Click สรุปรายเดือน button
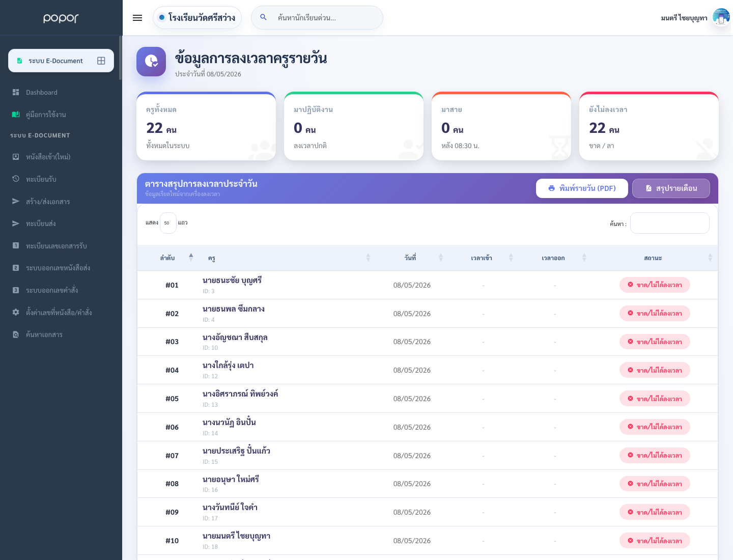This screenshot has height=560, width=733. pos(671,188)
